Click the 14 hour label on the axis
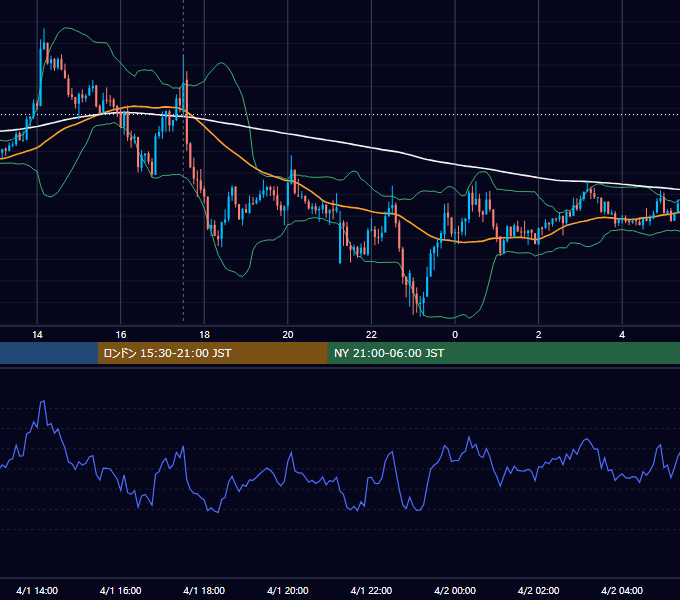Viewport: 680px width, 600px height. [x=37, y=335]
